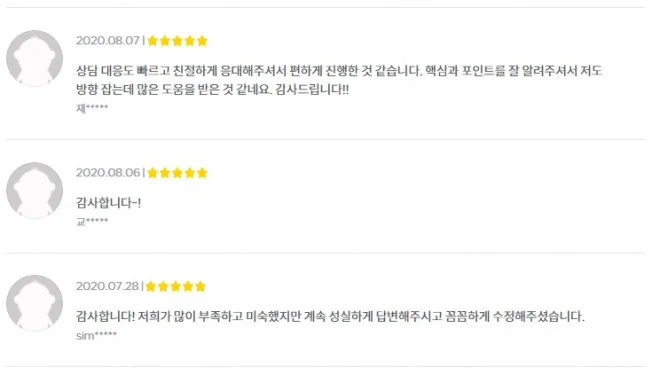Click the review text 감사합니다~!

click(x=108, y=203)
